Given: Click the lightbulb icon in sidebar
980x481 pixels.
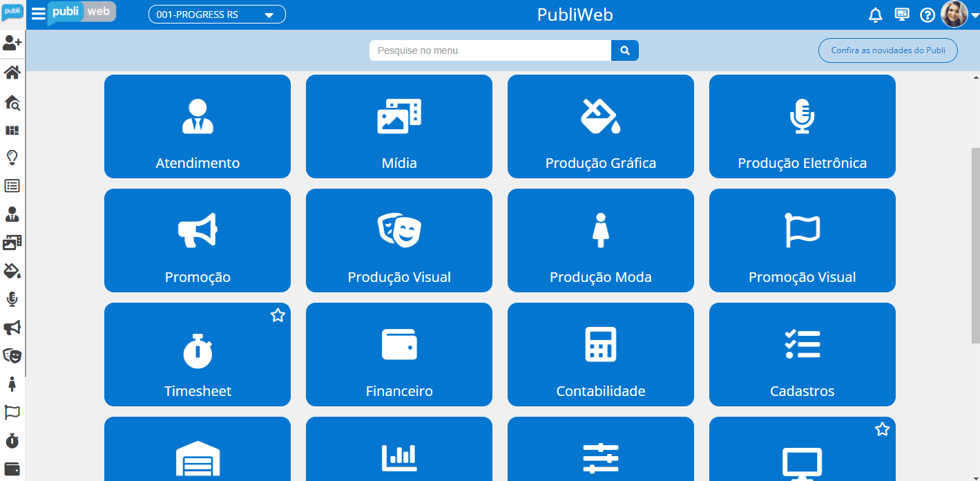Looking at the screenshot, I should point(12,158).
